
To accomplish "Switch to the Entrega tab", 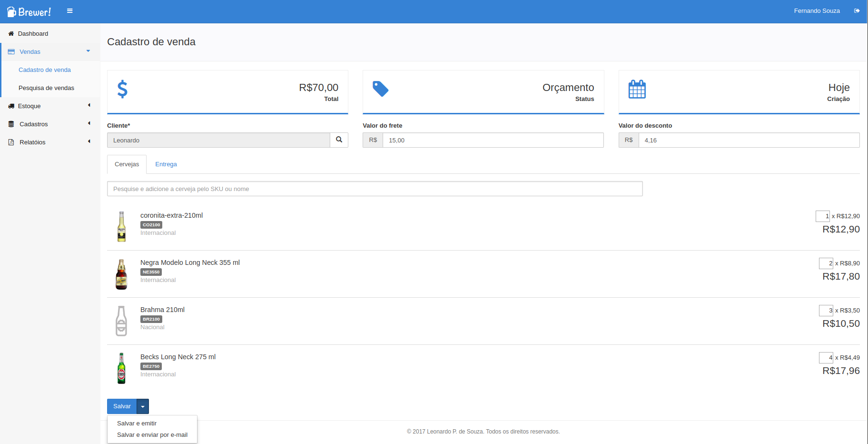I will point(166,164).
